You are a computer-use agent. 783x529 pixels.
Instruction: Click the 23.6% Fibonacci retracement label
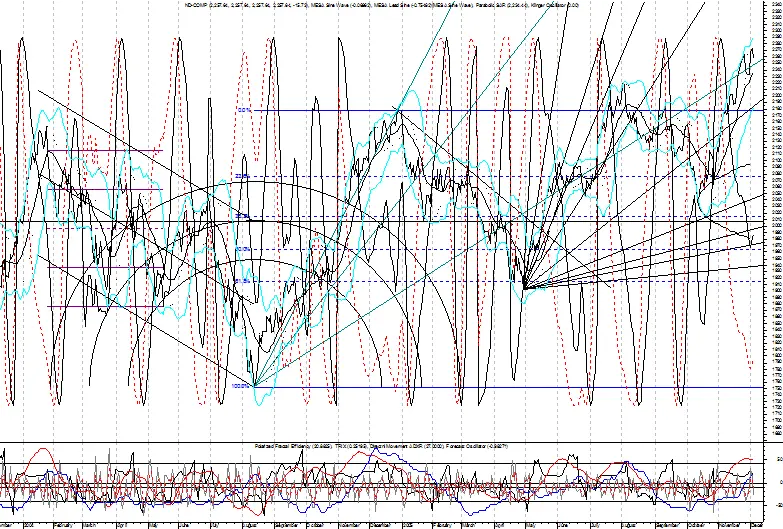pos(242,176)
